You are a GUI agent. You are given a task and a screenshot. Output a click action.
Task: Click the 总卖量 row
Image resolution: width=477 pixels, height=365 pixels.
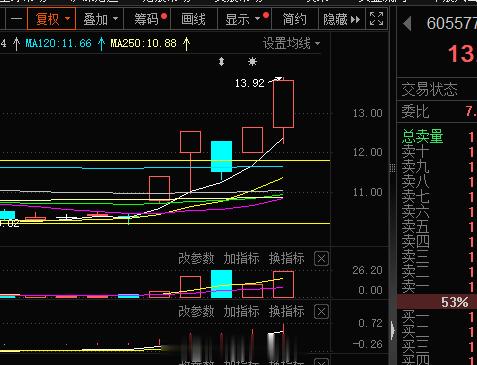437,137
